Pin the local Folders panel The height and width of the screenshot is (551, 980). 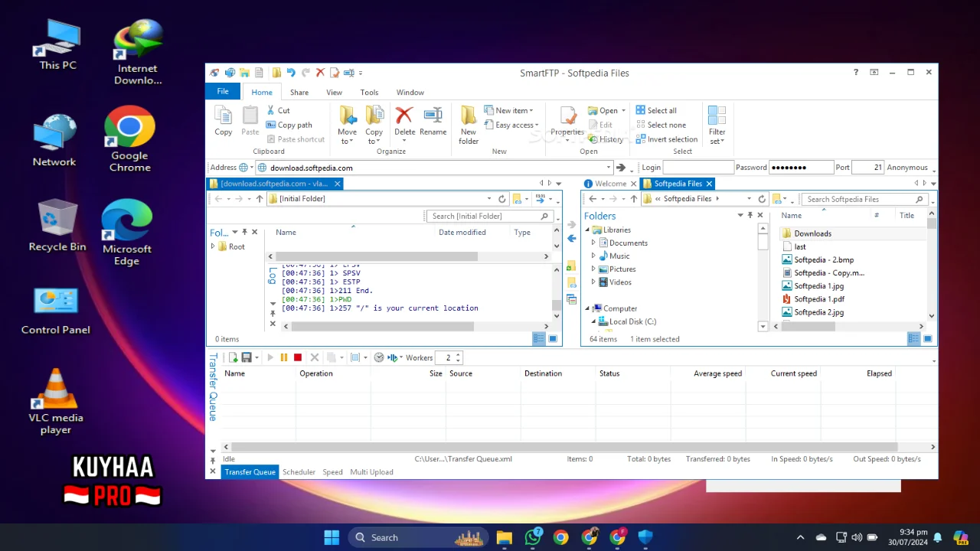750,216
